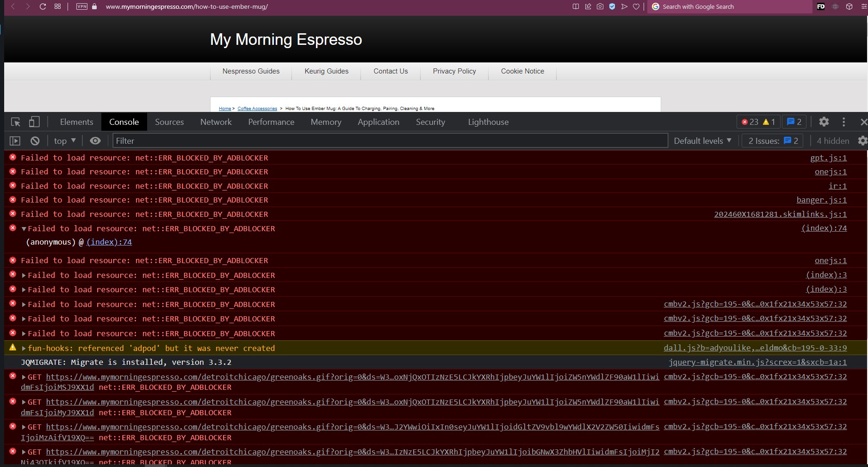The image size is (868, 467).
Task: Toggle the VPN badge in address bar
Action: [x=82, y=6]
